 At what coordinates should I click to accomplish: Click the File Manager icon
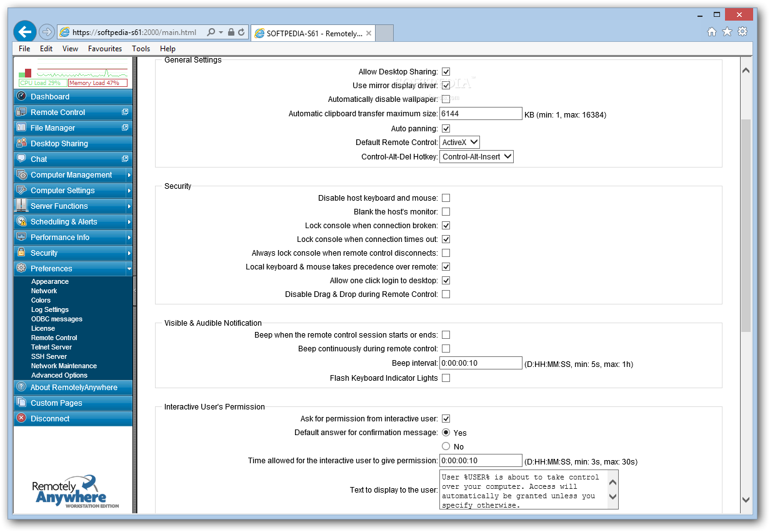pyautogui.click(x=22, y=128)
